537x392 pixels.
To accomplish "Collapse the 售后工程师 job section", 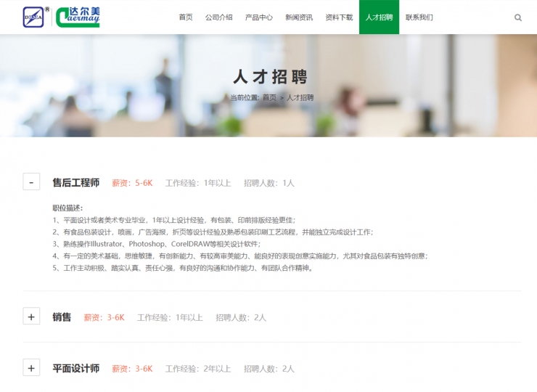I will [31, 181].
